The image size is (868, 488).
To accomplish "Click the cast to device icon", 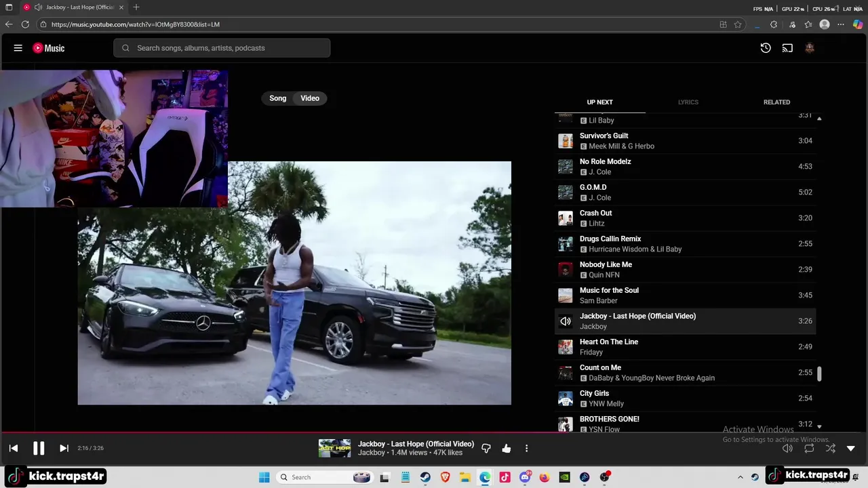I will coord(787,48).
